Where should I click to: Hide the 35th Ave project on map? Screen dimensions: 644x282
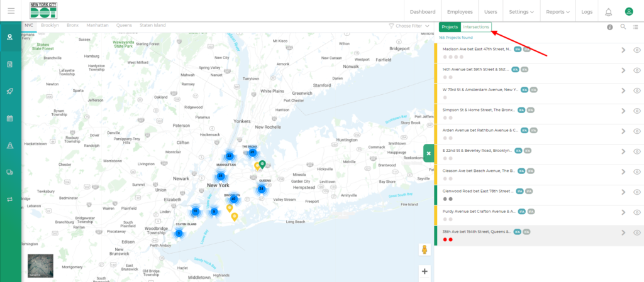[636, 233]
